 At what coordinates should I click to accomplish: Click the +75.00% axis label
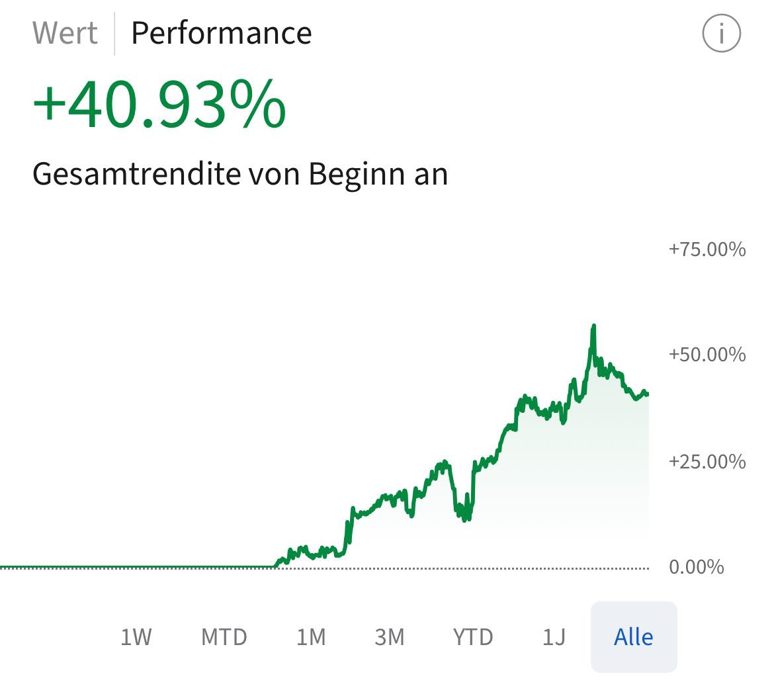point(707,249)
